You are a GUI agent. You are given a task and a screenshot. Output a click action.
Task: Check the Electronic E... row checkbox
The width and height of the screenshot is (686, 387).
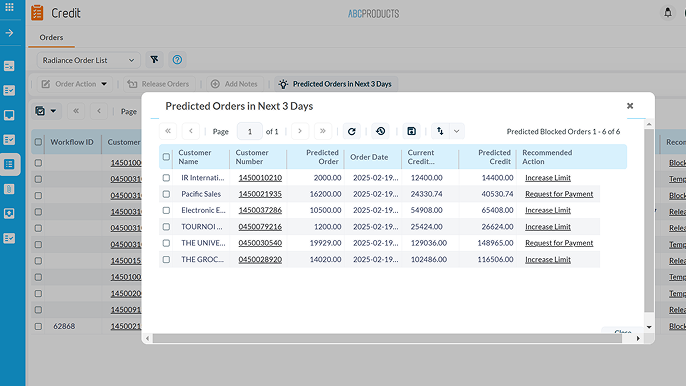166,210
